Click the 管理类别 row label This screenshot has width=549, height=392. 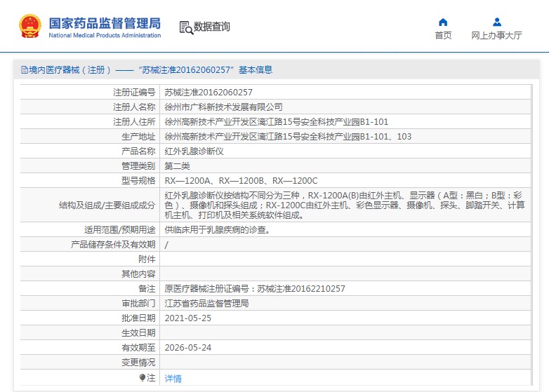(138, 165)
